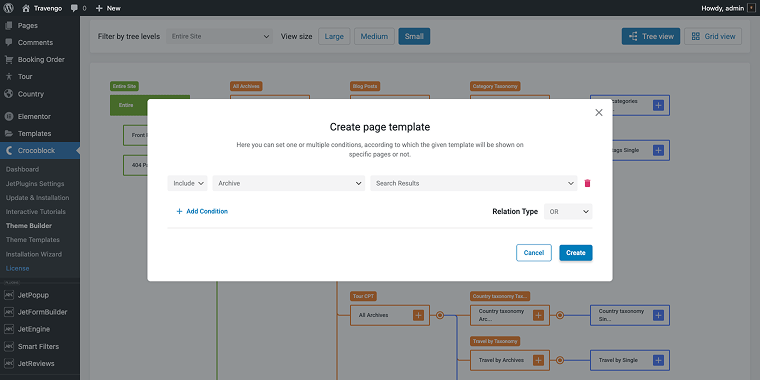Open Tour menu item
The image size is (760, 380).
pyautogui.click(x=25, y=77)
